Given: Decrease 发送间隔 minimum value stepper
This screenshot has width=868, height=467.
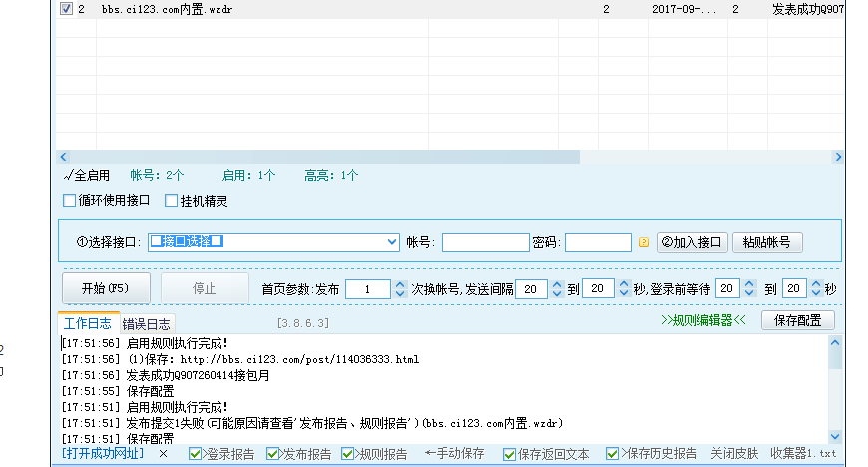Looking at the screenshot, I should point(557,294).
